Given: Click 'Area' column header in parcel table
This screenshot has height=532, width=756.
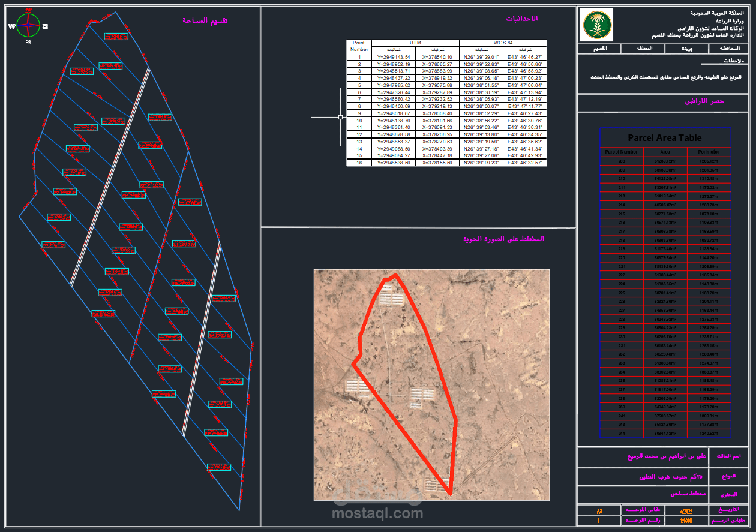Looking at the screenshot, I should click(x=665, y=152).
